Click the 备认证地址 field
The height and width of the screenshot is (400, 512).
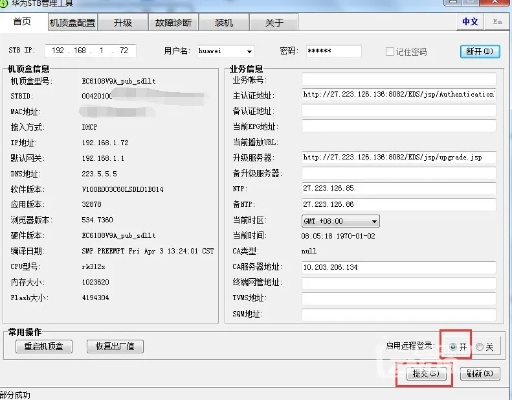[x=399, y=110]
